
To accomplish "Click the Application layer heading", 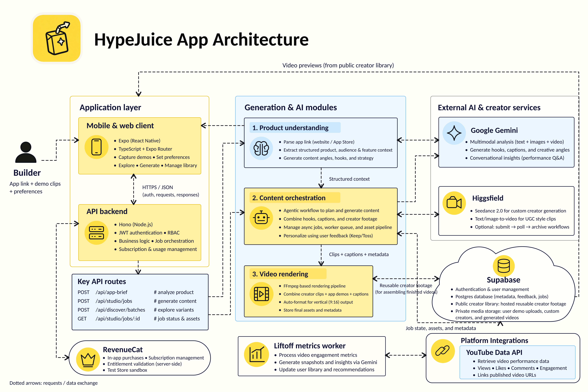I will coord(110,107).
